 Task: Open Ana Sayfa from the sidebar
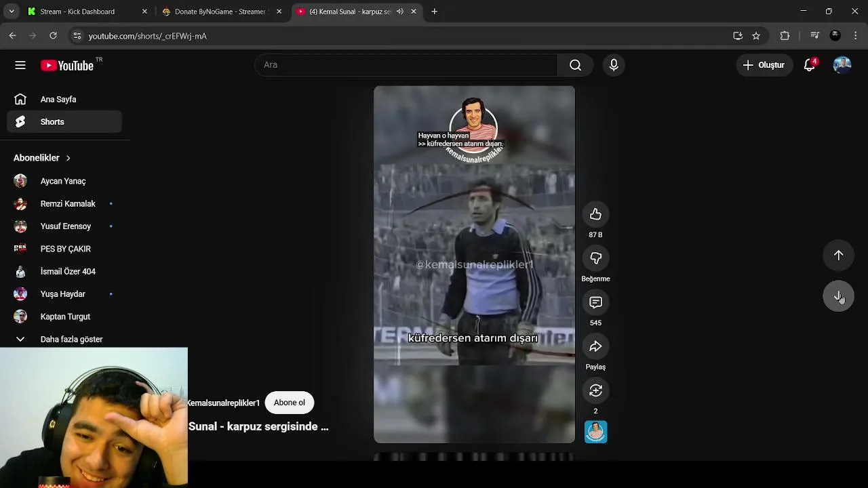pyautogui.click(x=64, y=100)
